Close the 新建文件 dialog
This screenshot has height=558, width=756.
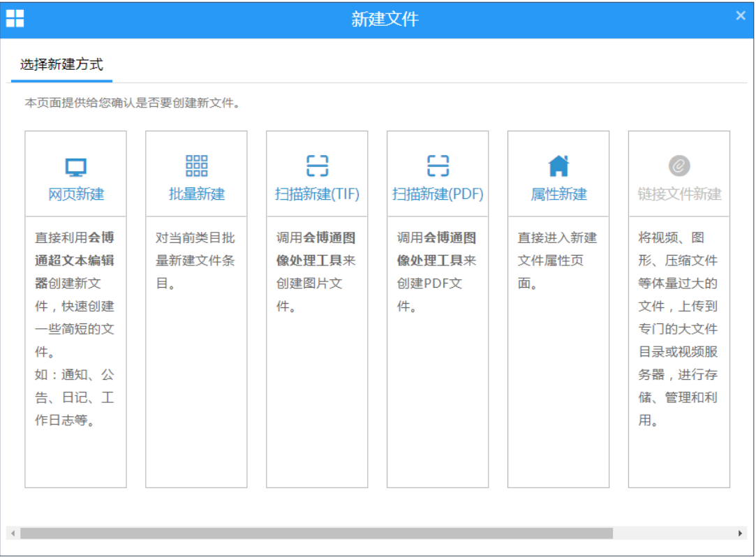coord(741,16)
